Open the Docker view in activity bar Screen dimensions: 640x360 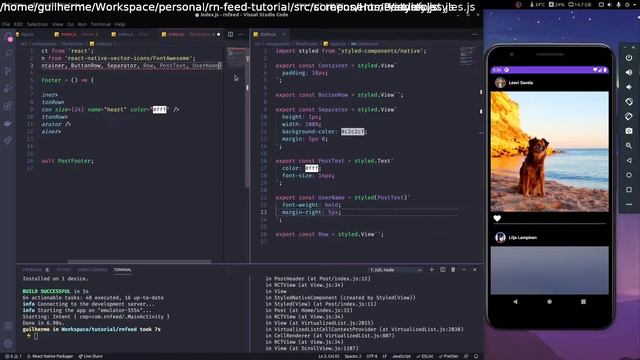pyautogui.click(x=8, y=123)
